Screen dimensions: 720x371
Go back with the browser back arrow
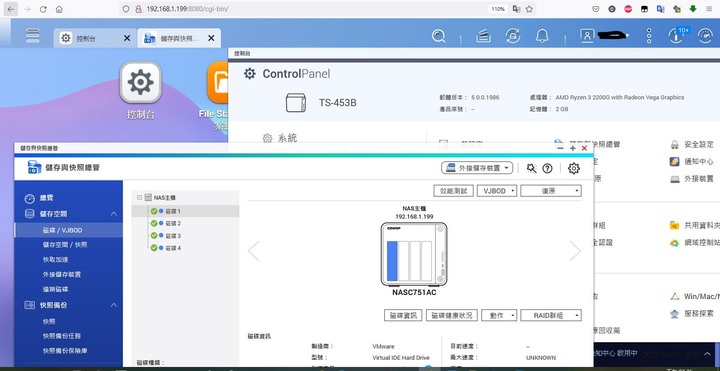[x=11, y=9]
